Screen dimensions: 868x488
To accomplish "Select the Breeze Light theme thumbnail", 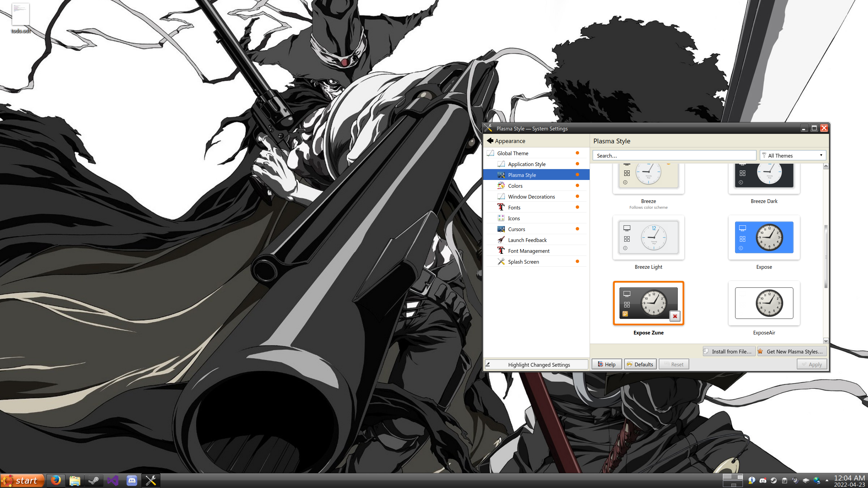I will click(648, 238).
